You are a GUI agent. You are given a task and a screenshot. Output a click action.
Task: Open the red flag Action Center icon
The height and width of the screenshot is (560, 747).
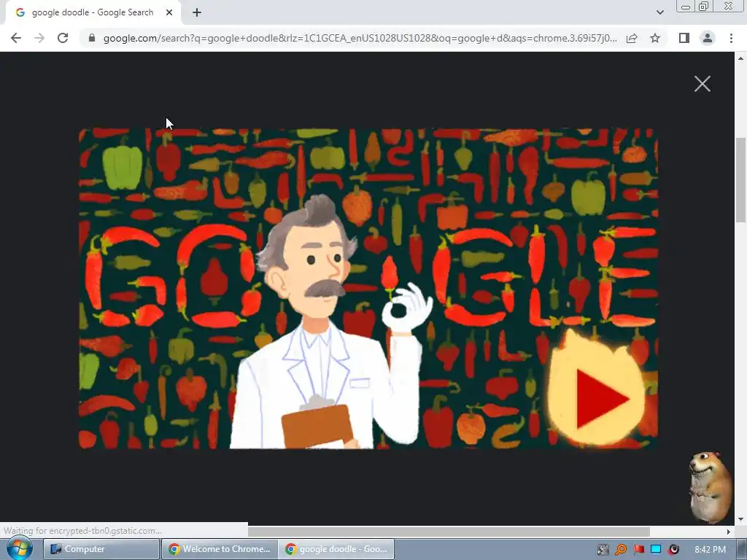coord(638,550)
